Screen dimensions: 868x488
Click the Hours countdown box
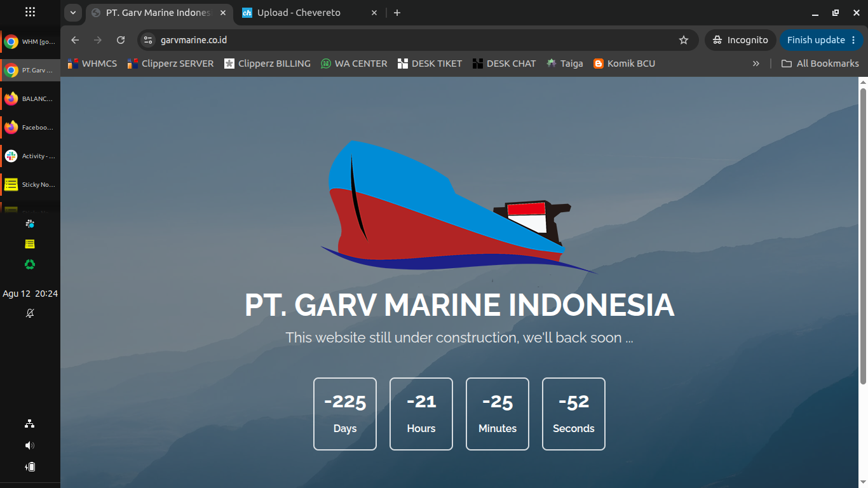click(x=421, y=414)
